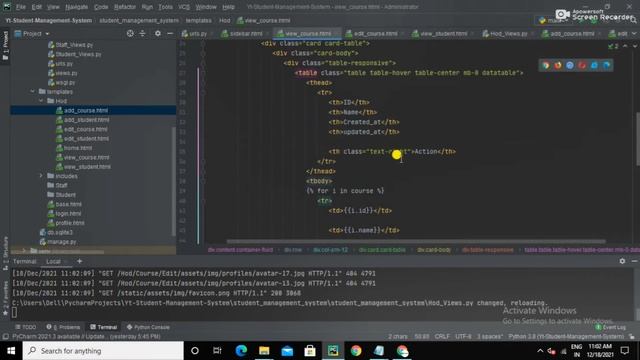Open Task View from the taskbar

217,351
